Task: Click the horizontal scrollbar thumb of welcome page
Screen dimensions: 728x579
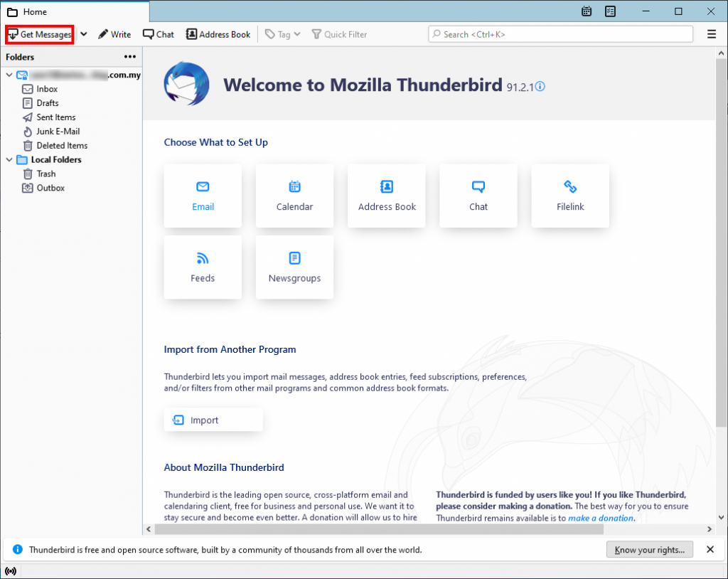Action: point(379,528)
